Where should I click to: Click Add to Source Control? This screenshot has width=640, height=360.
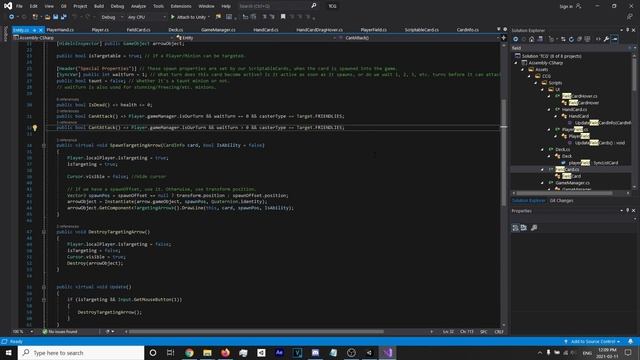point(592,341)
